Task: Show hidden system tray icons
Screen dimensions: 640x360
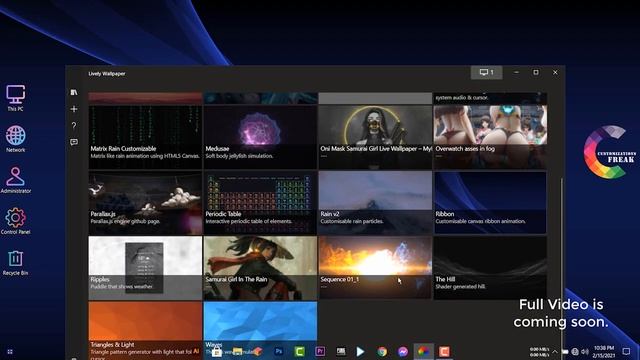Action: (x=555, y=351)
